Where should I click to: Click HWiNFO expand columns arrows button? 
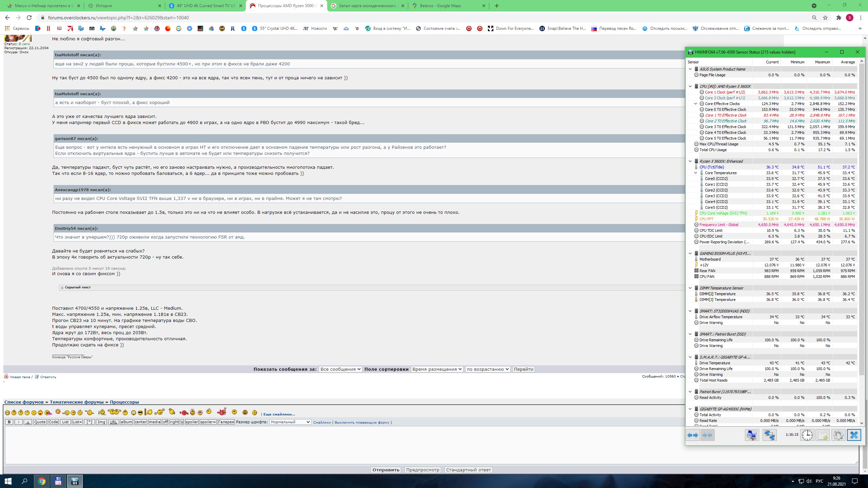point(693,435)
